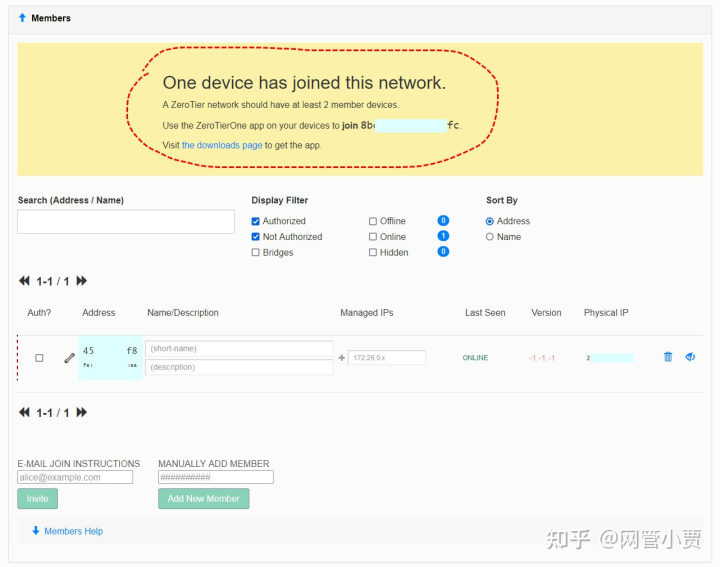Click the Version column header
Image resolution: width=720 pixels, height=567 pixels.
coord(546,313)
